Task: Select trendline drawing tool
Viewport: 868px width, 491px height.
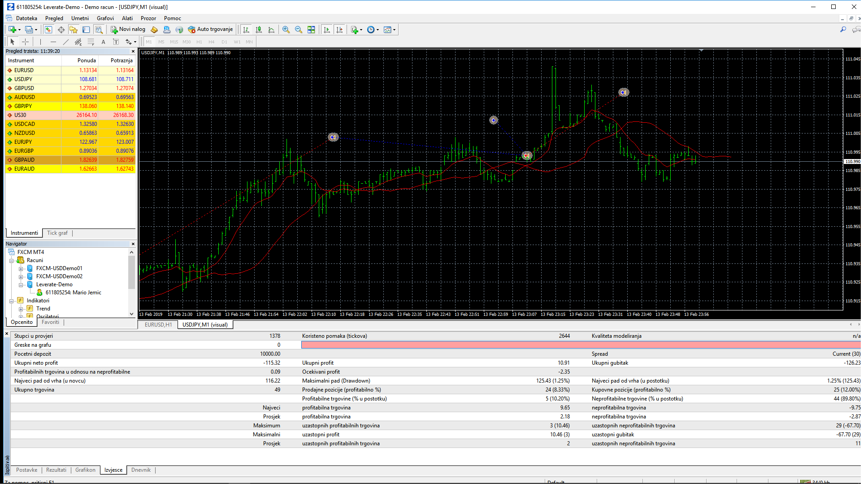Action: click(66, 42)
